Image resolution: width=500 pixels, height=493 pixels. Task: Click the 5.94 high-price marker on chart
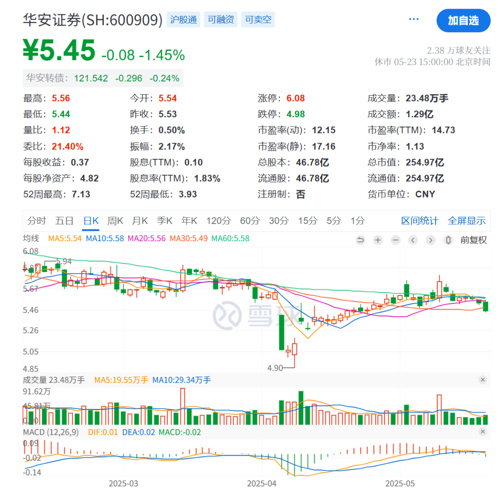click(64, 261)
